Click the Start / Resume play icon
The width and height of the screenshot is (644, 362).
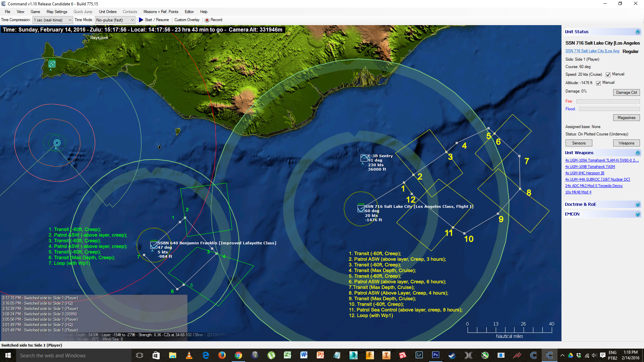[x=141, y=20]
